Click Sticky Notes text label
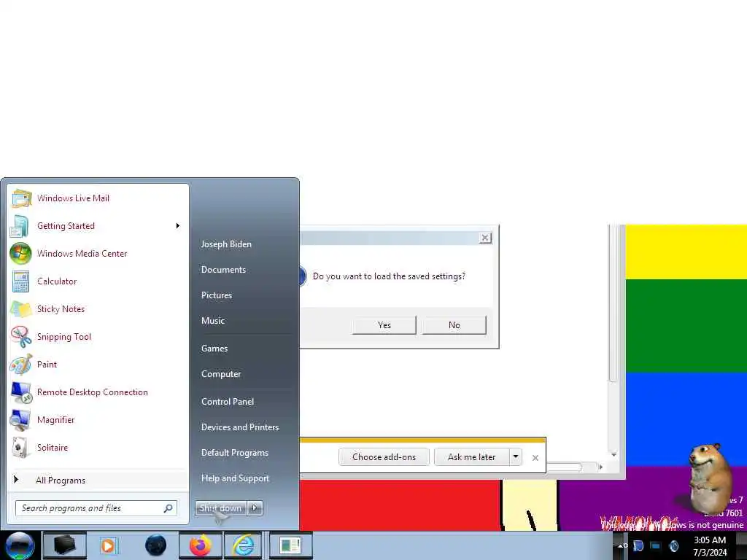Screen dimensions: 747x560 pos(61,309)
